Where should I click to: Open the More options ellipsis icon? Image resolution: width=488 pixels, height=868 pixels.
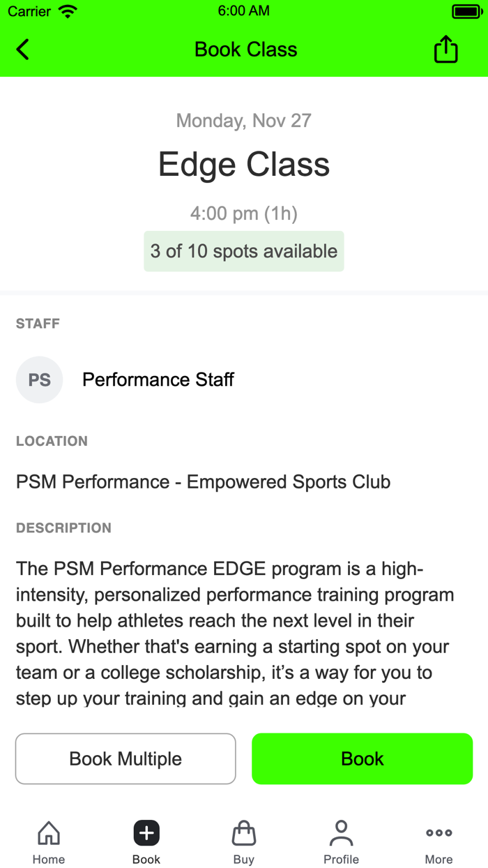pyautogui.click(x=439, y=832)
